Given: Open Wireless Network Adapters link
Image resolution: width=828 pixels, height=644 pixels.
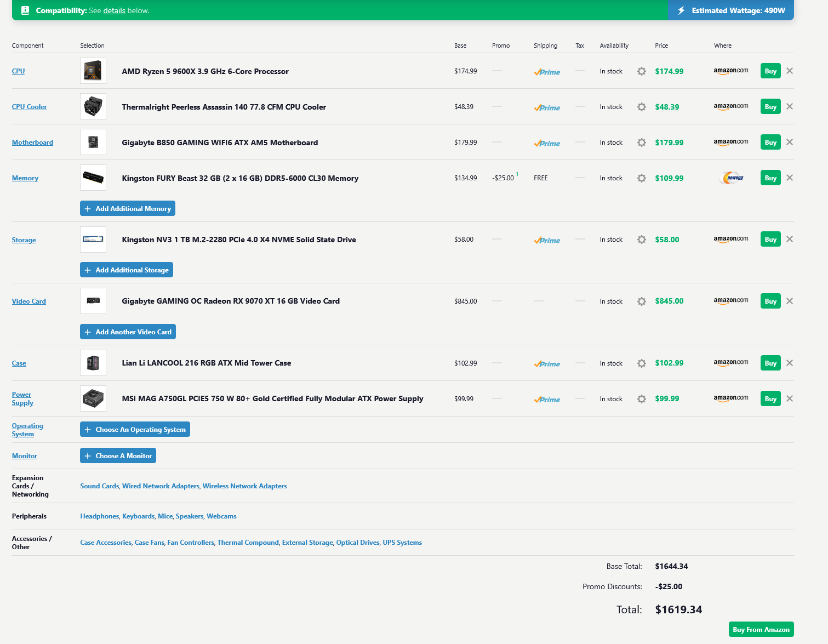Looking at the screenshot, I should (244, 486).
